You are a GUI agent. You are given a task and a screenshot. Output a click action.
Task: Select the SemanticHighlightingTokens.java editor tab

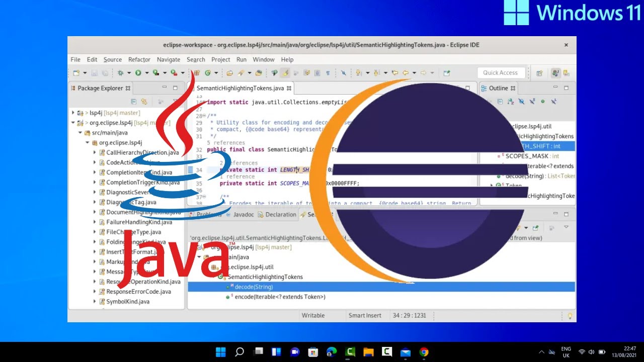[x=240, y=88]
